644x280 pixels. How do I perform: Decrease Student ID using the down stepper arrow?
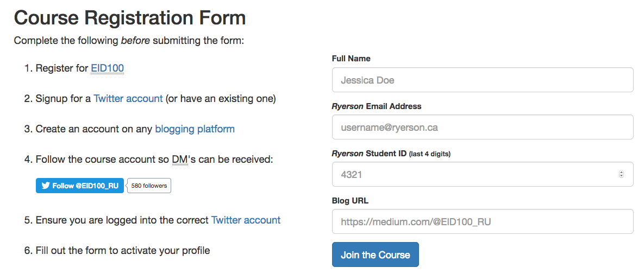point(621,177)
